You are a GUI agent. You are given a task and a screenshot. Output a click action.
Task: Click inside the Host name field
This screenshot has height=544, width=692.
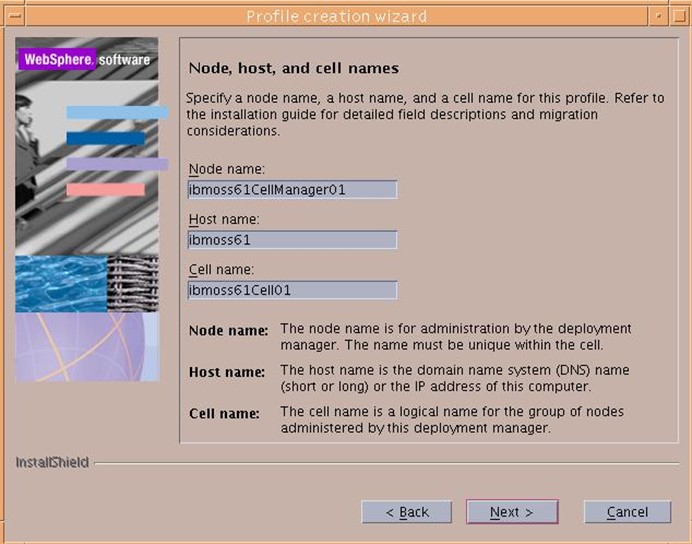point(292,240)
